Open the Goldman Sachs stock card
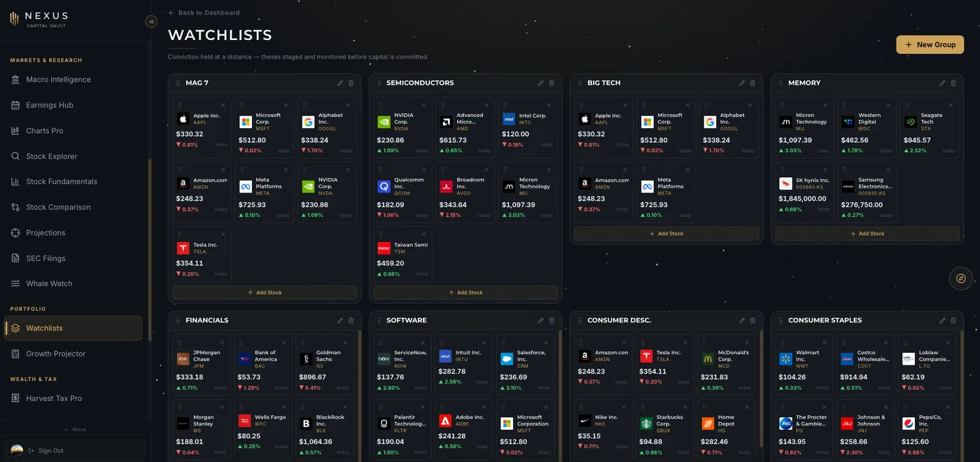980x462 pixels. (x=325, y=365)
